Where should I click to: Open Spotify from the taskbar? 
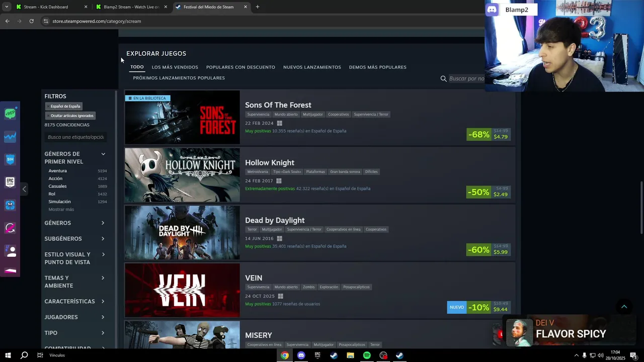click(x=367, y=355)
